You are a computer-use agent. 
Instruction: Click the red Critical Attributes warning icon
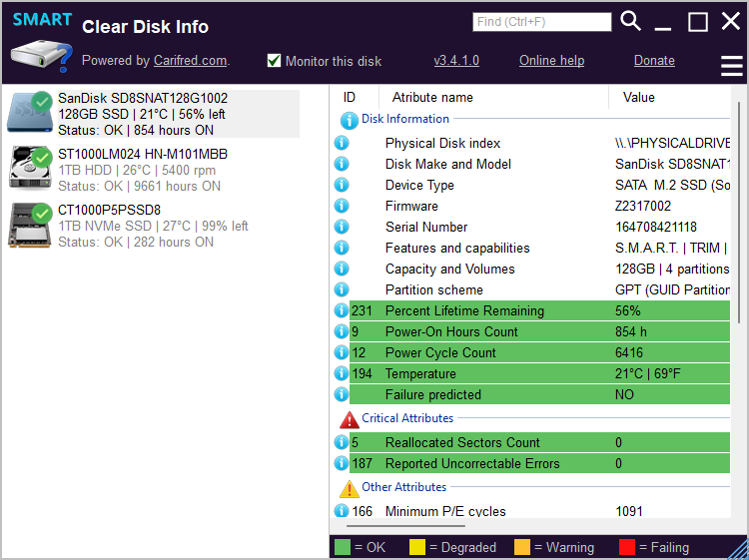pos(350,420)
